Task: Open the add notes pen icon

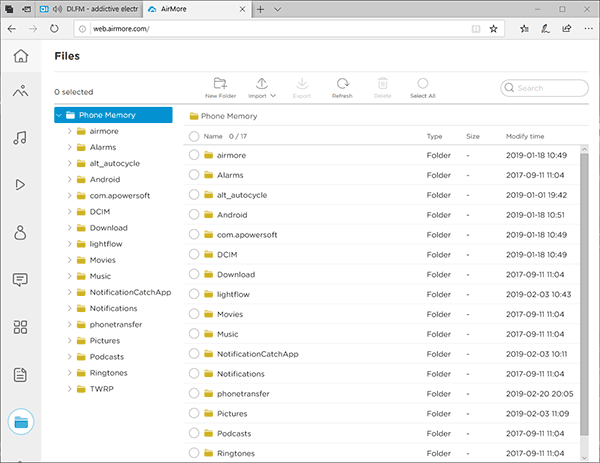Action: coord(546,29)
